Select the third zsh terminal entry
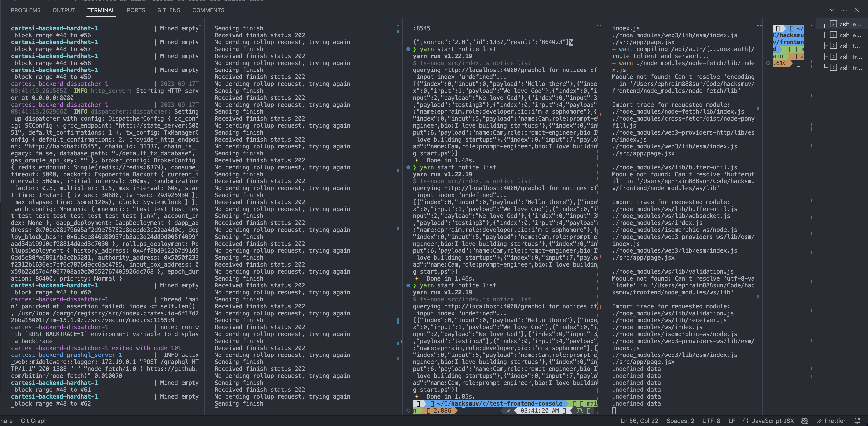 pos(846,46)
